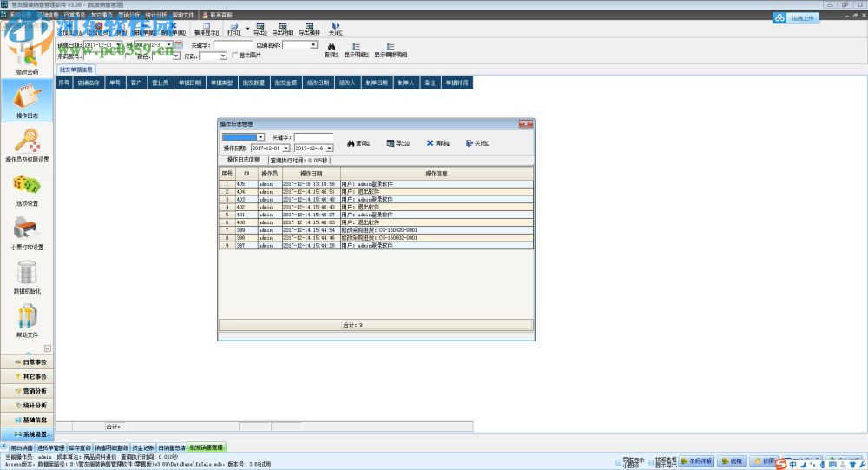Click 横排显示 toolbar icon

(207, 29)
